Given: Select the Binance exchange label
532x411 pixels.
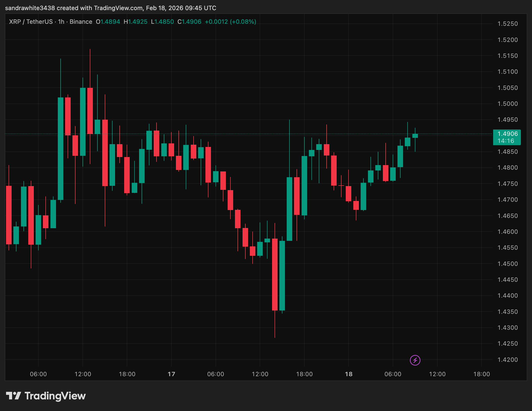Looking at the screenshot, I should 81,22.
